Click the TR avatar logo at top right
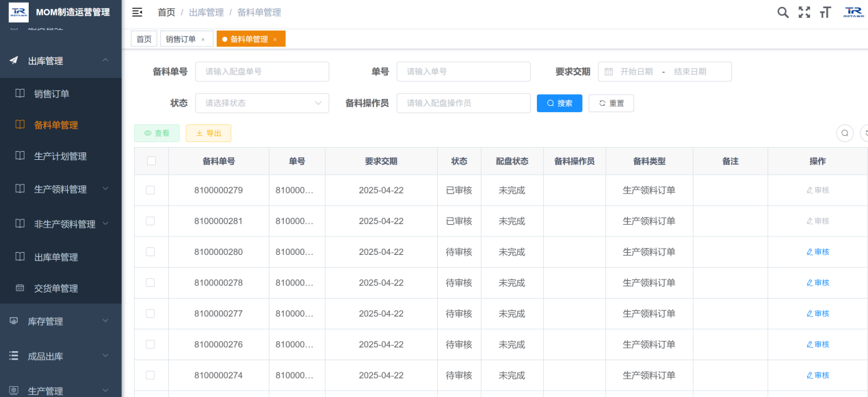This screenshot has height=397, width=868. tap(854, 12)
